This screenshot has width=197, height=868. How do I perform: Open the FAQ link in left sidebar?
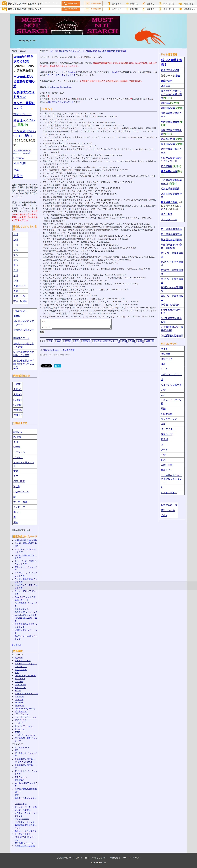tap(16, 170)
